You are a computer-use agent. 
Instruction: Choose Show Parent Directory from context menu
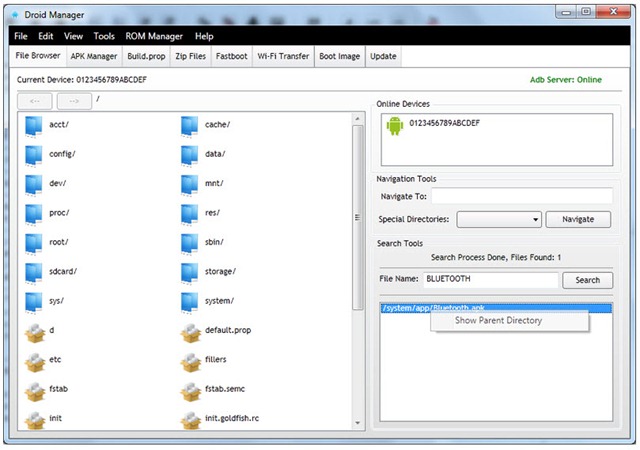pos(510,321)
